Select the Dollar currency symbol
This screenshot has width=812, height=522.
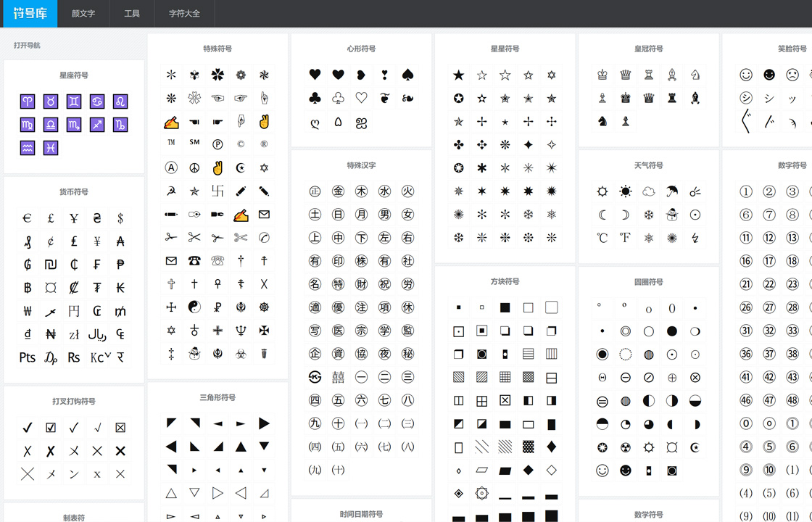pyautogui.click(x=120, y=218)
